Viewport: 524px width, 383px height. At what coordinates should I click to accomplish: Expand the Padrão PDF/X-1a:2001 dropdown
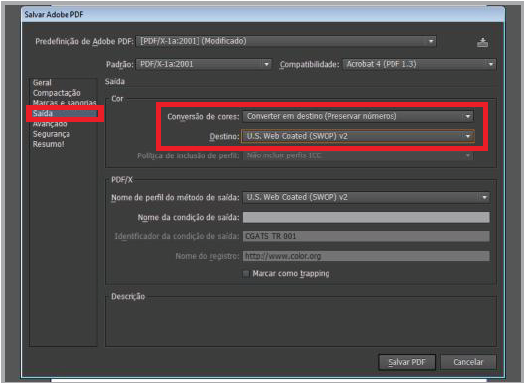(x=204, y=64)
